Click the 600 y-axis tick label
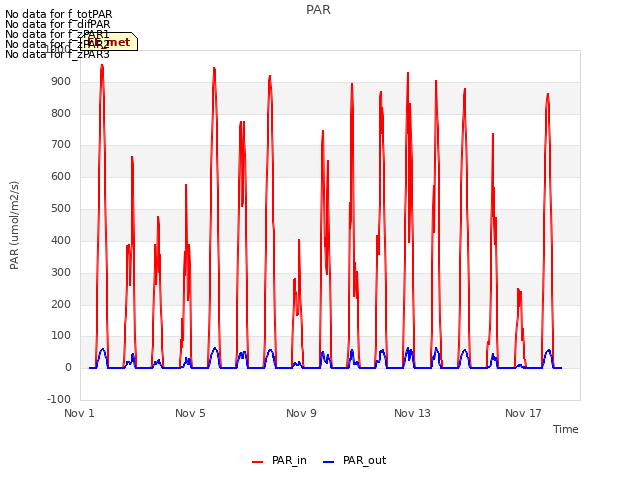This screenshot has width=640, height=480. point(61,176)
